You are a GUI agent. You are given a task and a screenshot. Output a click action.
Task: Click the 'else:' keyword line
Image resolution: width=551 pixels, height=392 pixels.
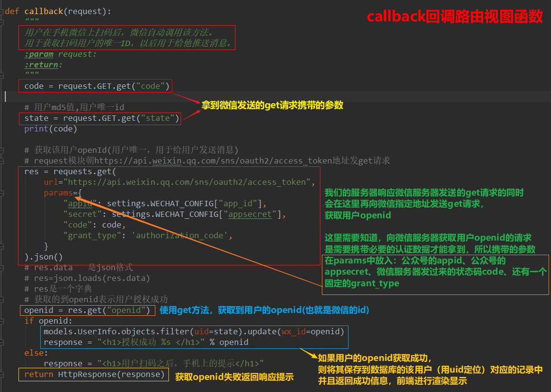point(36,353)
